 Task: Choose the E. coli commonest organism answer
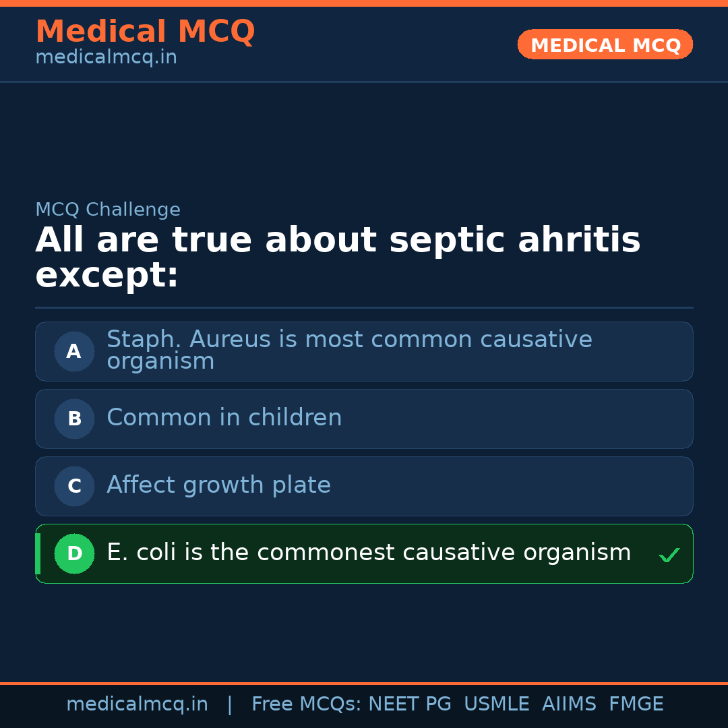369,553
